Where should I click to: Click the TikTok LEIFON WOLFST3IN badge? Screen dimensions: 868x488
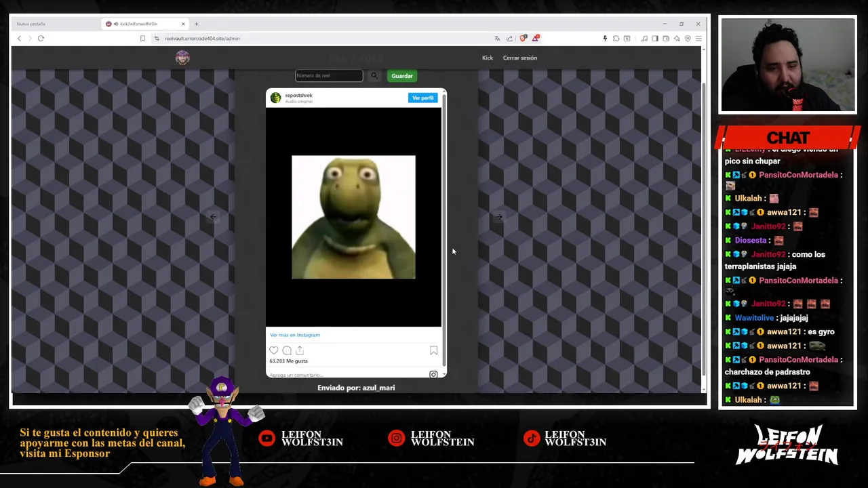pyautogui.click(x=565, y=439)
